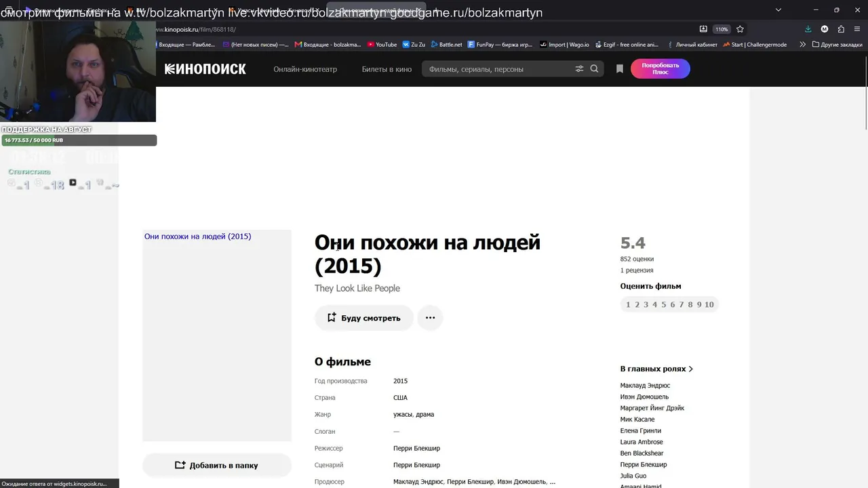
Task: Open the Входящие — Рамблер bookmark
Action: [185, 45]
